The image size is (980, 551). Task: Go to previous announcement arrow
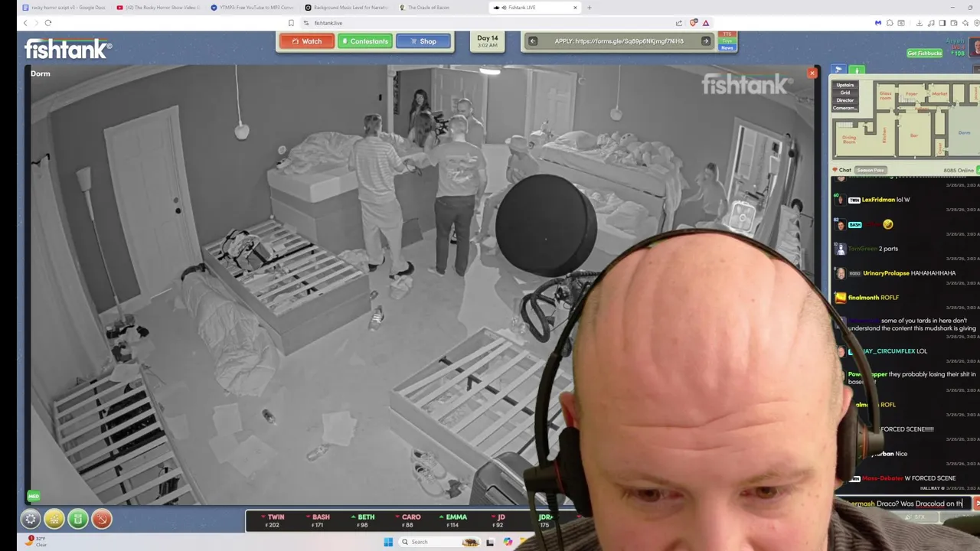tap(533, 41)
